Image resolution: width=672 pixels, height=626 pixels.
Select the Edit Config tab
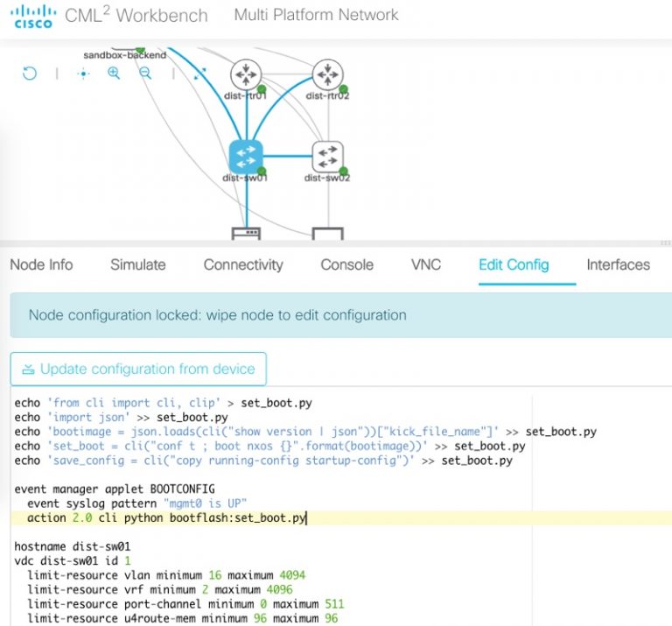(514, 264)
